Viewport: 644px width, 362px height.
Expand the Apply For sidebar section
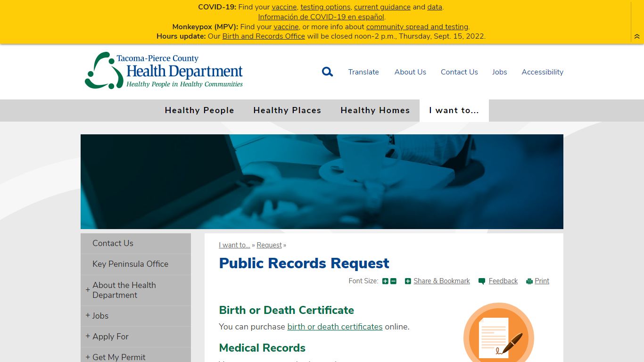tap(88, 336)
